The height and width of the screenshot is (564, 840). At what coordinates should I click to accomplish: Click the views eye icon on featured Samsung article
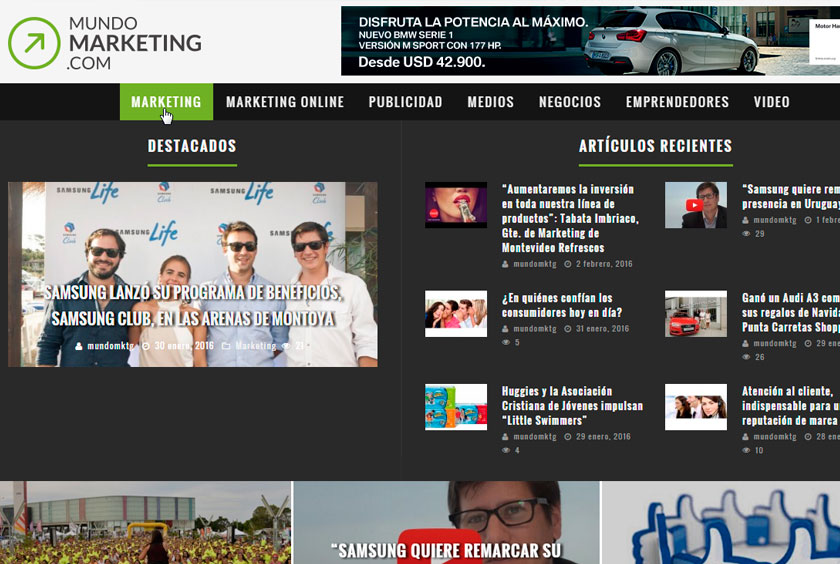[x=286, y=346]
